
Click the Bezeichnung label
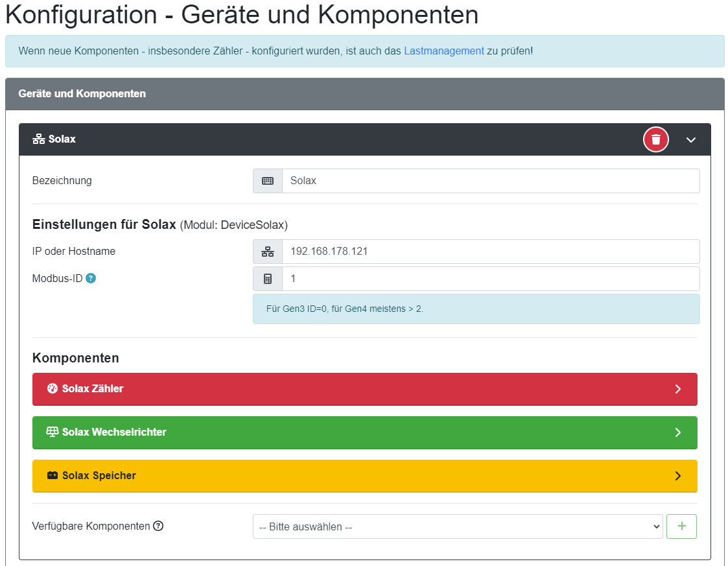62,181
